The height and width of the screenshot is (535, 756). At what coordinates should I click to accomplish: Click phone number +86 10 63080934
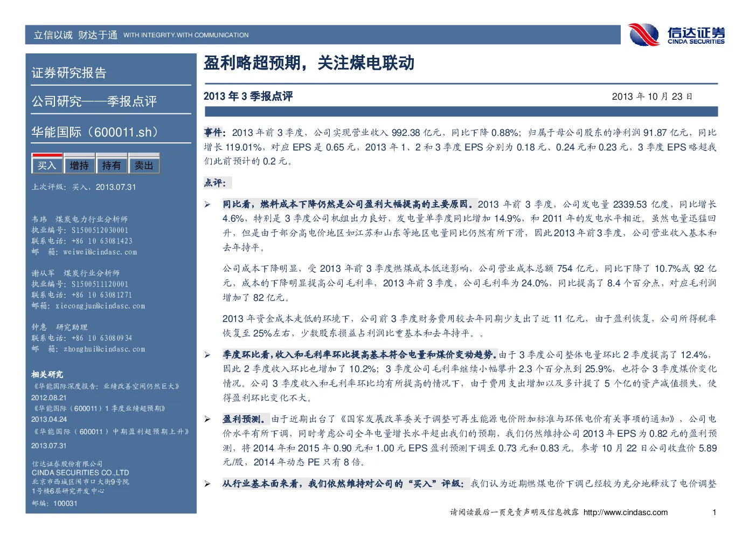pos(102,338)
